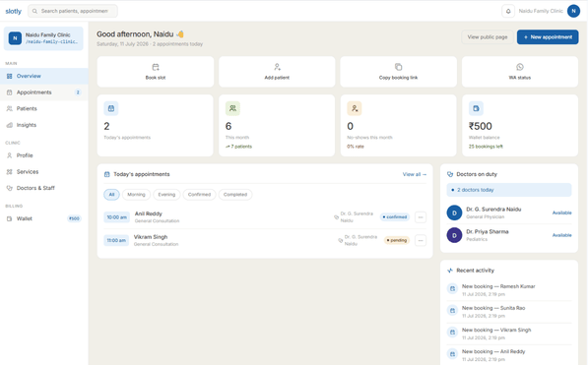Select the Evening filter chip
This screenshot has height=365, width=588.
pyautogui.click(x=166, y=195)
